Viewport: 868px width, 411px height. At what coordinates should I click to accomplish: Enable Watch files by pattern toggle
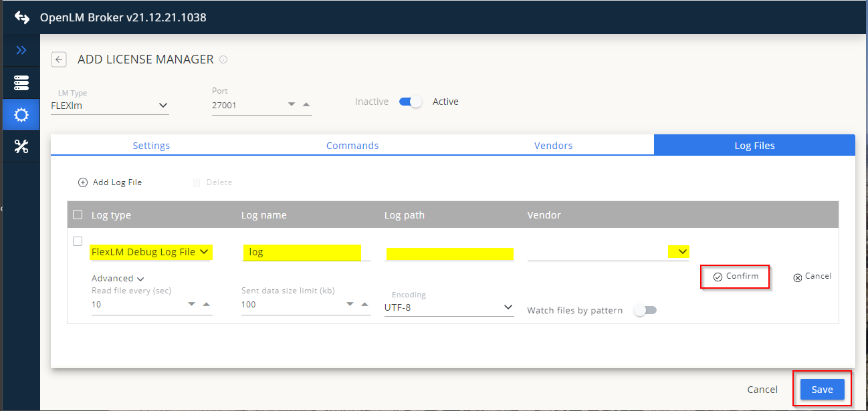click(645, 310)
